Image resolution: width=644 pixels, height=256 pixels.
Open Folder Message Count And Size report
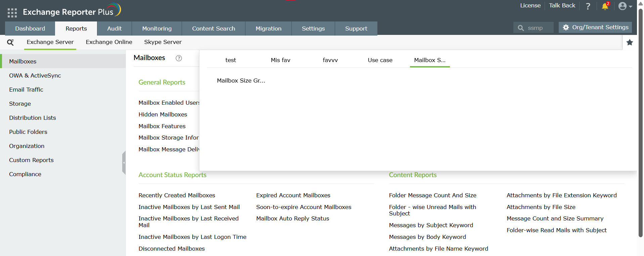(x=432, y=195)
